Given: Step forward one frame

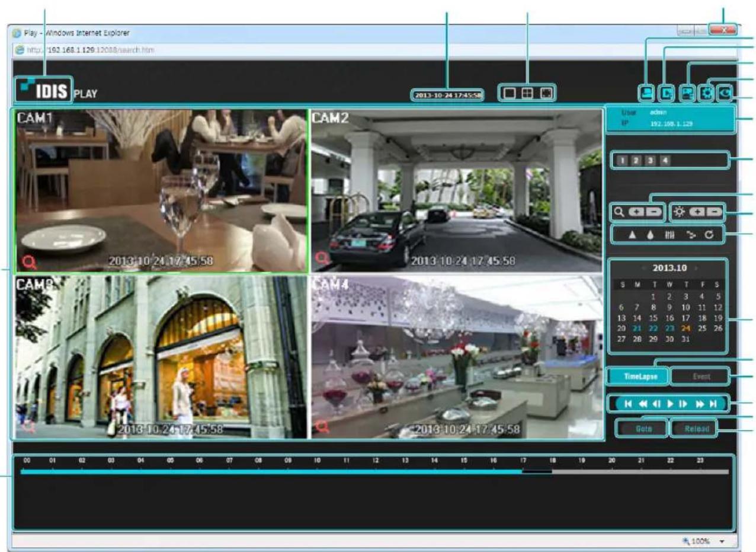Looking at the screenshot, I should click(x=684, y=404).
